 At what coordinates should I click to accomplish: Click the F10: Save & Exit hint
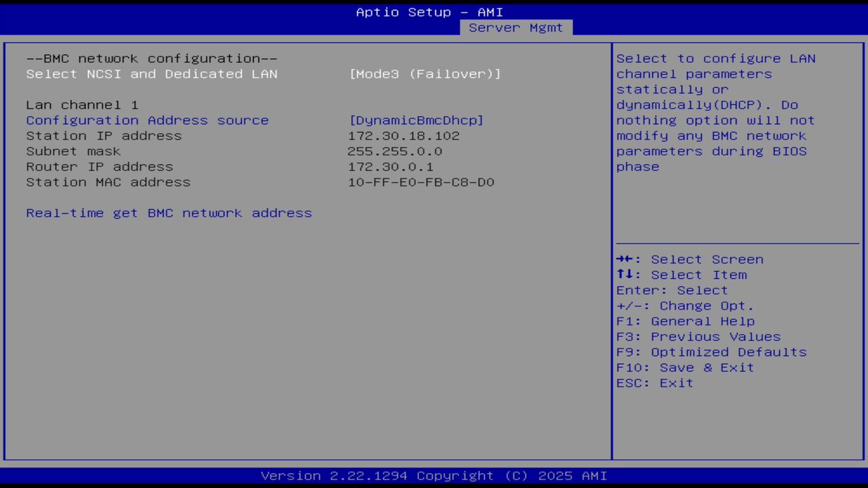click(686, 367)
